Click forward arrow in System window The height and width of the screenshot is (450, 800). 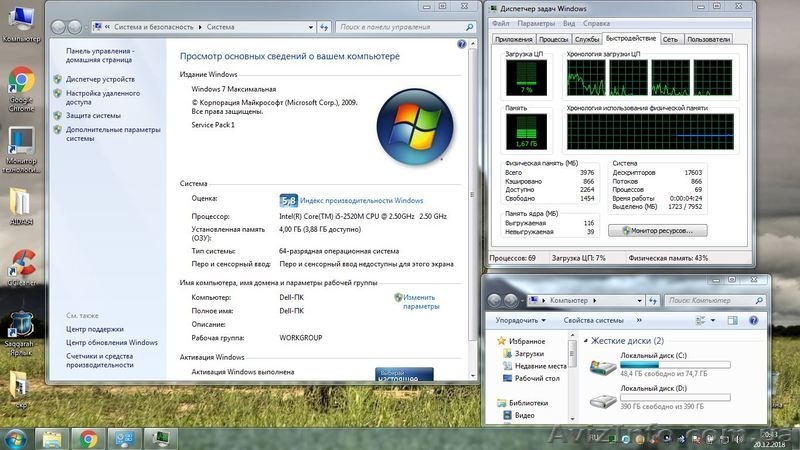(74, 27)
